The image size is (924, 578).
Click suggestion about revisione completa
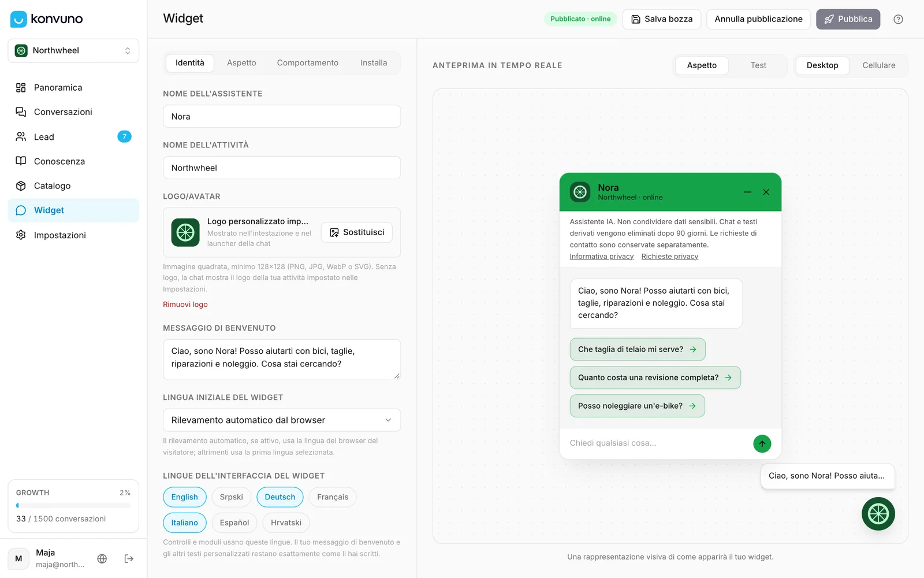click(655, 377)
